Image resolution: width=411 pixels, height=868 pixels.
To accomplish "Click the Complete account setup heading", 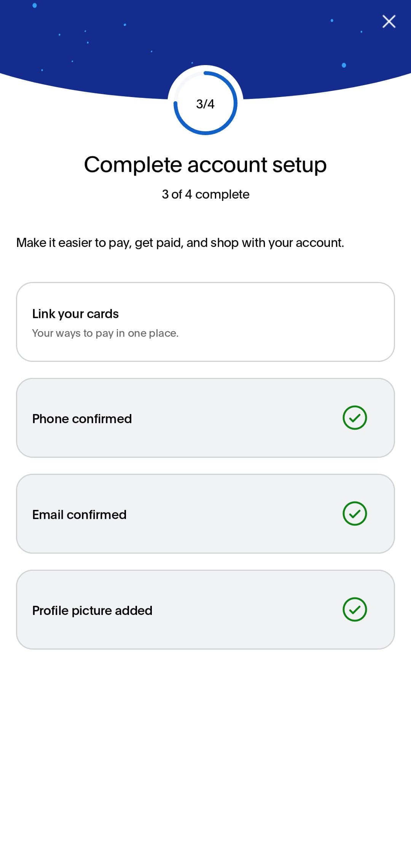I will tap(205, 165).
